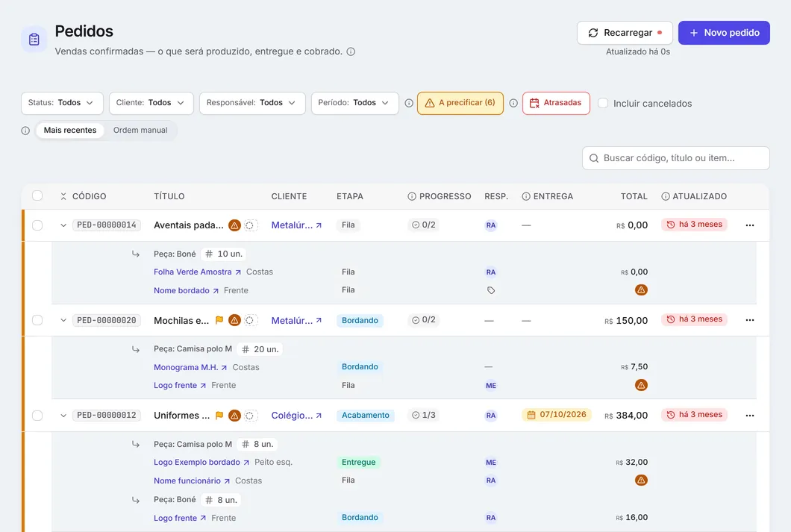The image size is (791, 532).
Task: Click the dashed circle icon on Aventais order
Action: pos(250,225)
